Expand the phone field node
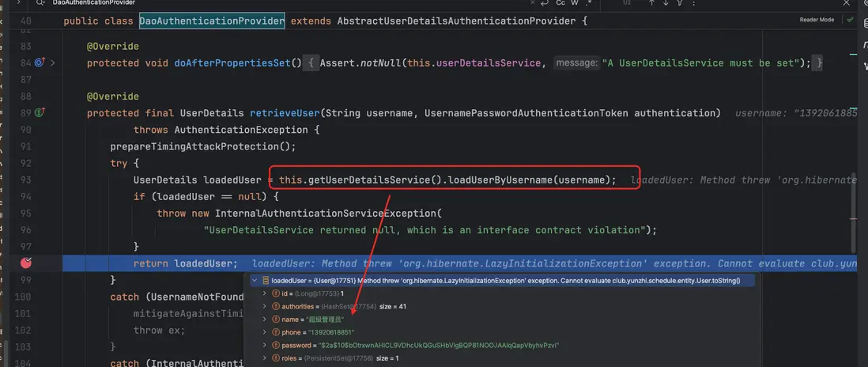This screenshot has height=367, width=868. (x=265, y=332)
